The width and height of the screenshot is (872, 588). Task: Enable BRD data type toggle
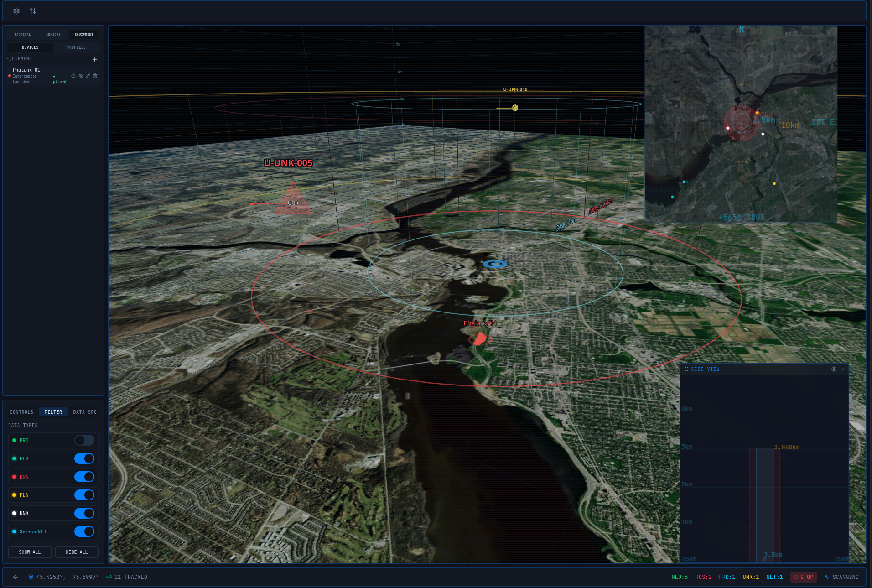click(84, 440)
